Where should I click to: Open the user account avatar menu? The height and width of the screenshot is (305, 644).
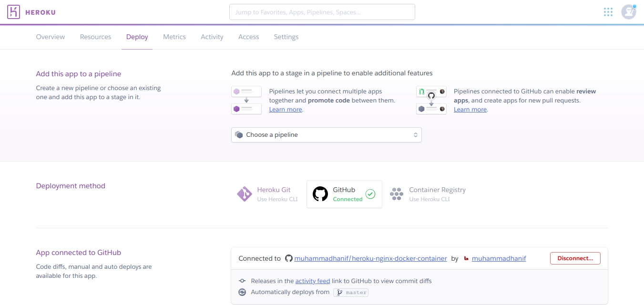coord(629,12)
